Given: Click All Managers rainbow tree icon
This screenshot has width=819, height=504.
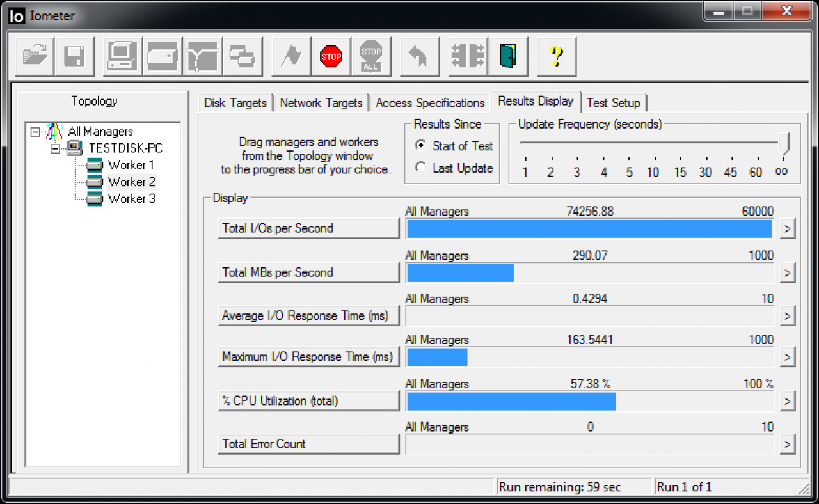Looking at the screenshot, I should pyautogui.click(x=56, y=132).
